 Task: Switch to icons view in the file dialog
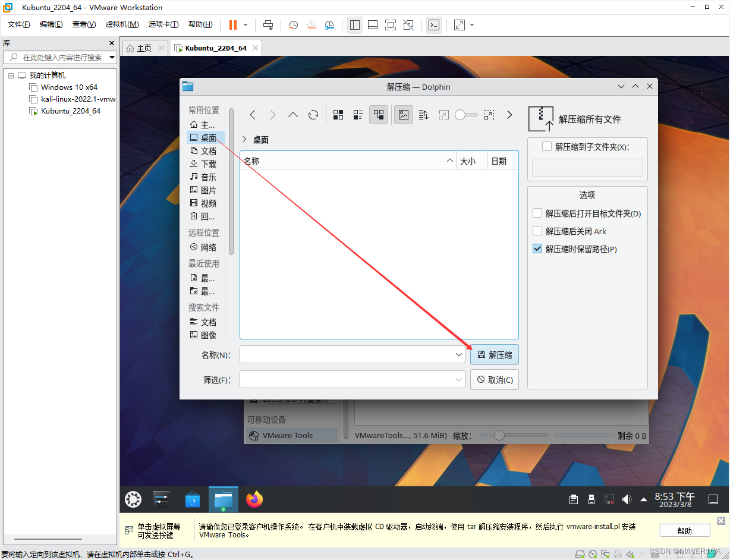[338, 115]
